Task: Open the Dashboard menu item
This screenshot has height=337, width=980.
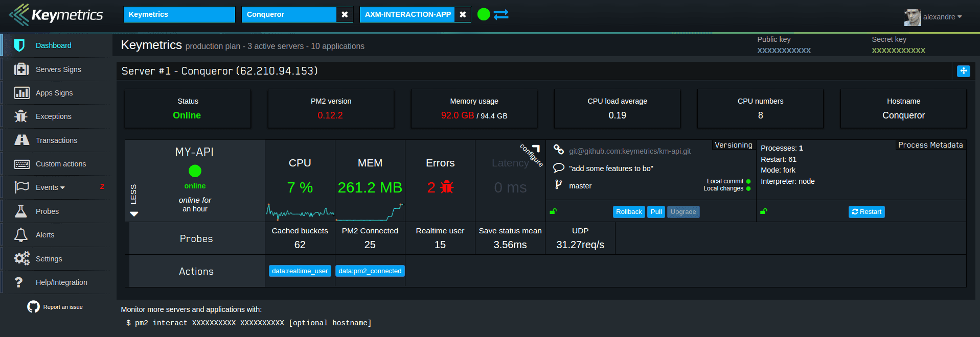Action: [54, 45]
